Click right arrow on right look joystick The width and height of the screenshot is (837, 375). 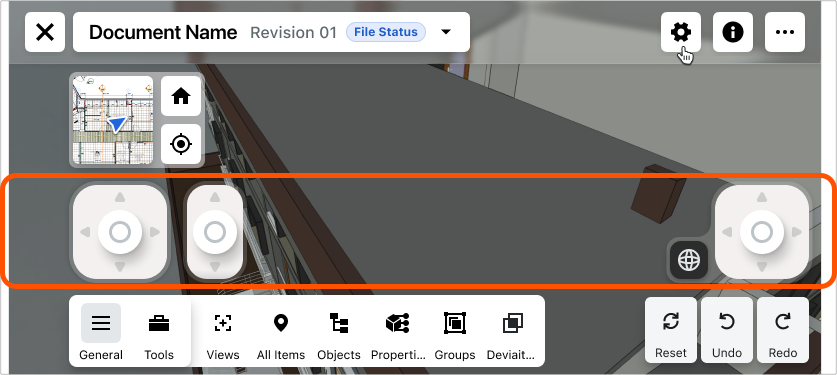[x=797, y=232]
